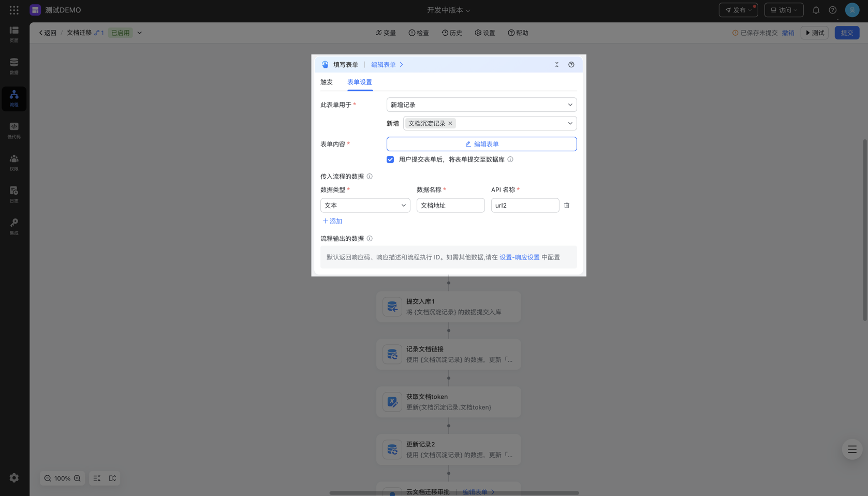Show info for 流程输出的数据
Viewport: 868px width, 496px height.
370,239
